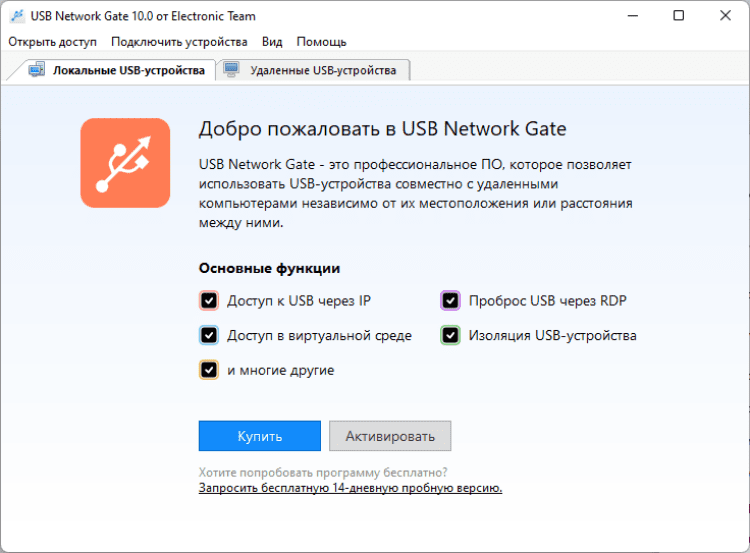Toggle the "Проброс USB через RDP" checkbox
The height and width of the screenshot is (553, 750).
tap(451, 301)
